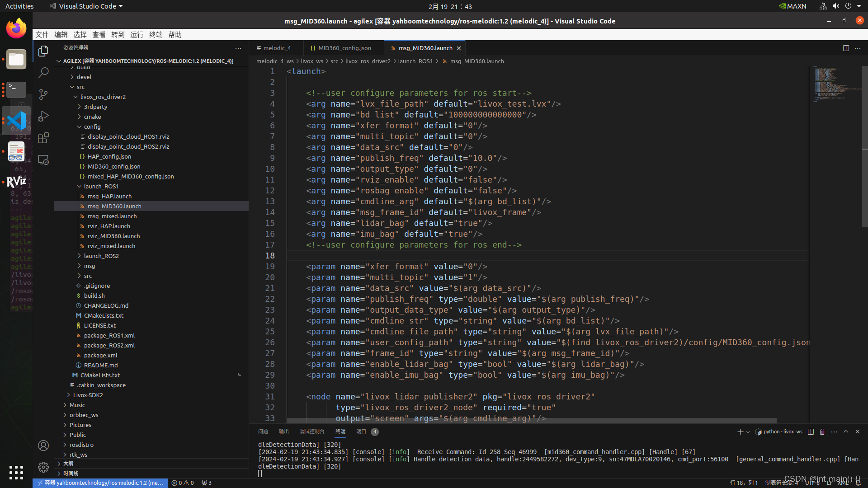Open rviz_MID360.launch in explorer
The image size is (868, 488).
[113, 236]
